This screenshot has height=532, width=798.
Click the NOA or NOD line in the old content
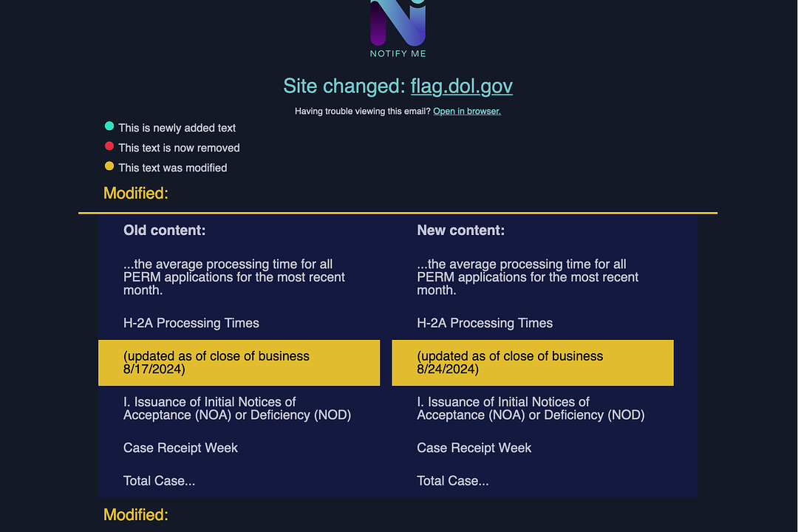click(236, 415)
